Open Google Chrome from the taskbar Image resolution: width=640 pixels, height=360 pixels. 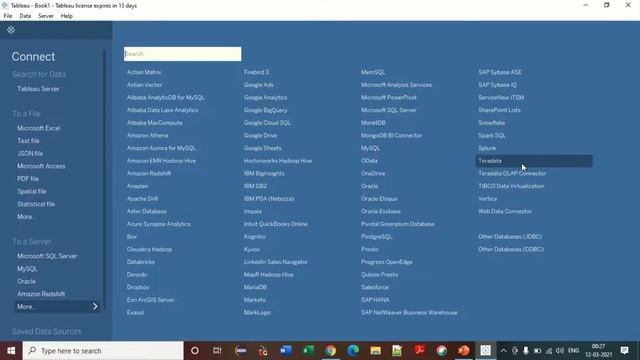click(x=331, y=351)
